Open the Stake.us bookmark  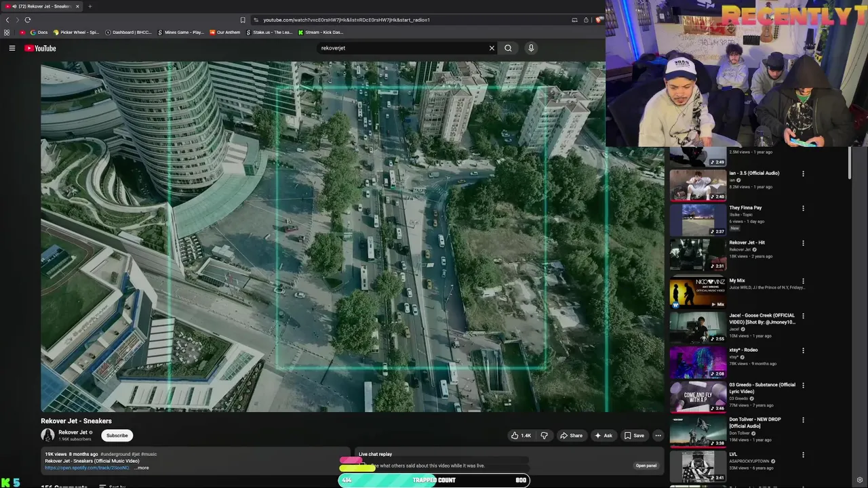click(269, 33)
